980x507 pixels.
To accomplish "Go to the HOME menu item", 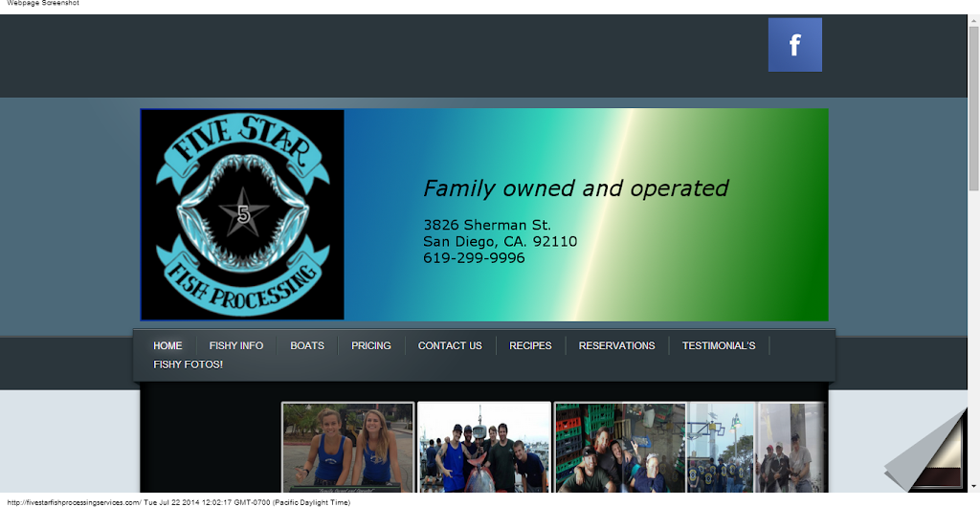I will coord(167,345).
